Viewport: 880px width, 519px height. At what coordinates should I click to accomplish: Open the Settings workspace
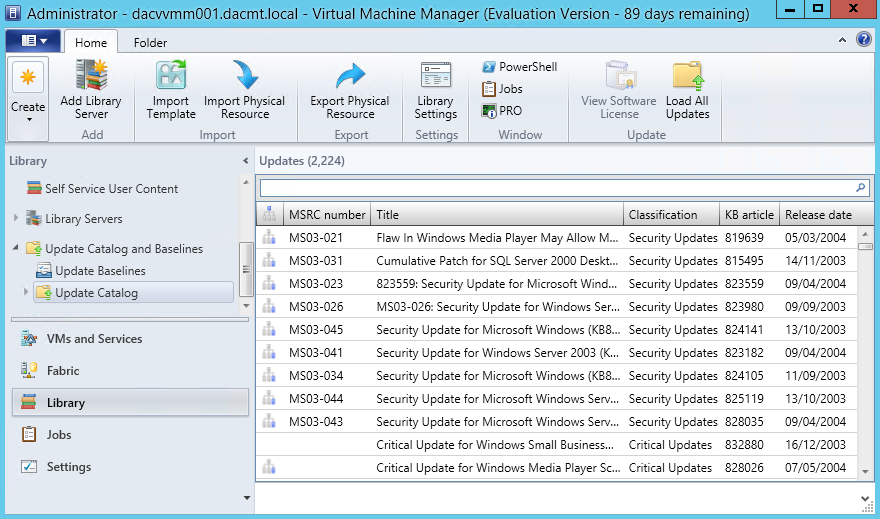click(x=130, y=467)
